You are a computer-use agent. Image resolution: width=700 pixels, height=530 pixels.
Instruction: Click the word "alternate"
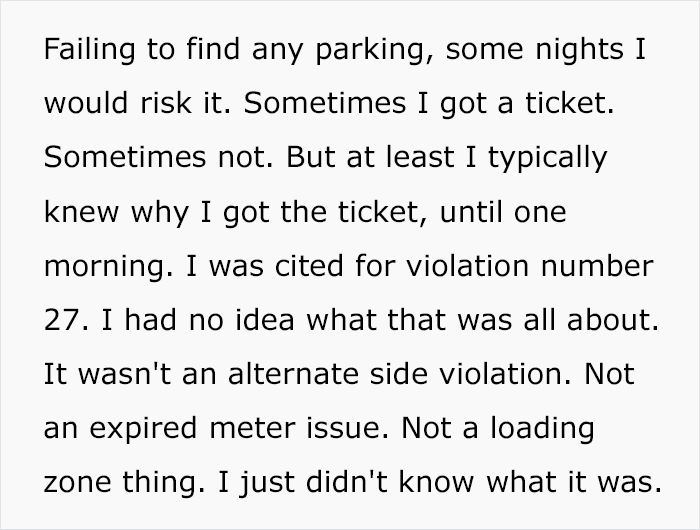(280, 375)
